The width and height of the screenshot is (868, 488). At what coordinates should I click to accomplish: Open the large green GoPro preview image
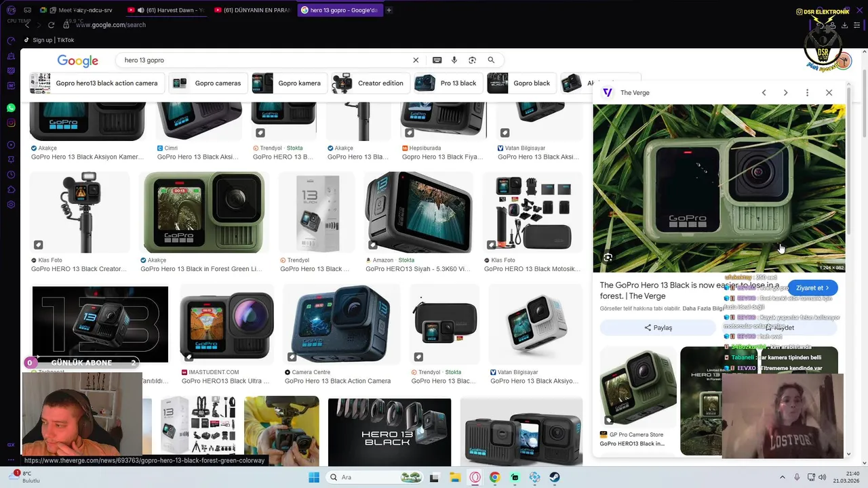719,188
